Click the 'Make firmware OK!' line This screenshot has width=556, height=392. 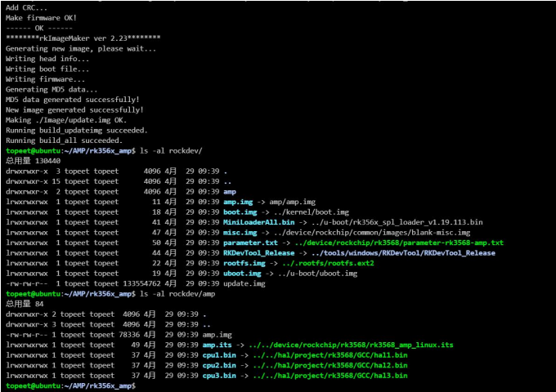(41, 18)
